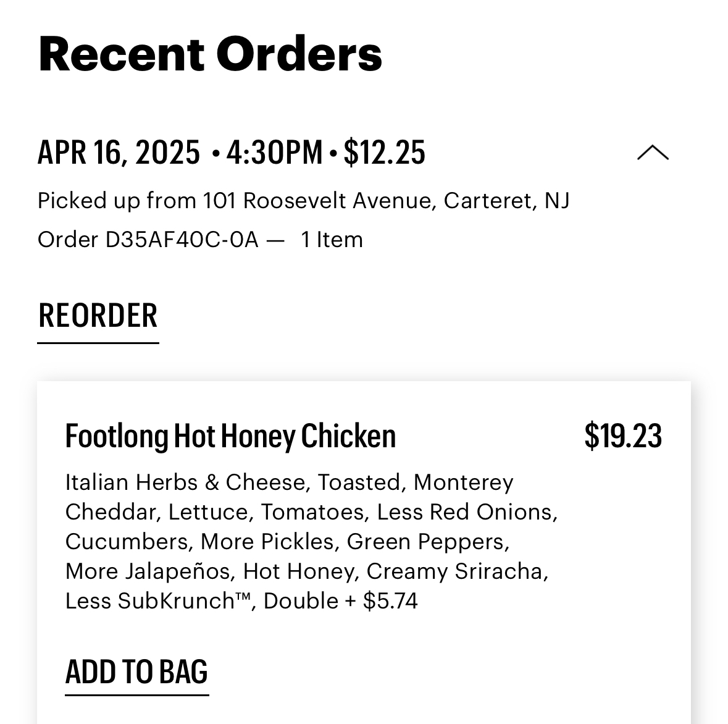The width and height of the screenshot is (728, 724).
Task: Select the Footlong Hot Honey Chicken title
Action: pos(230,436)
